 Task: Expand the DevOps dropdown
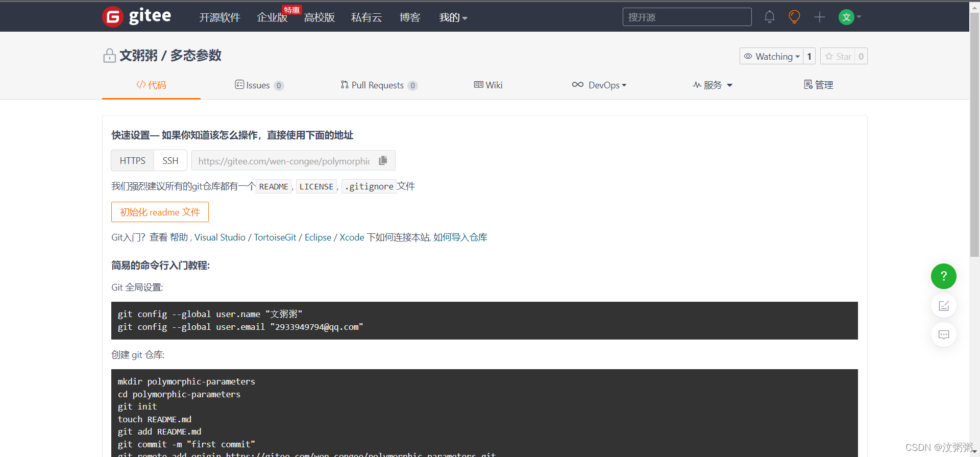pyautogui.click(x=599, y=85)
